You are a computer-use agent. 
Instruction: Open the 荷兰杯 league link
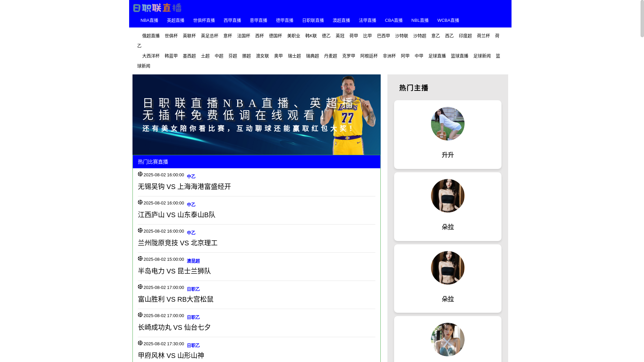[x=483, y=36]
